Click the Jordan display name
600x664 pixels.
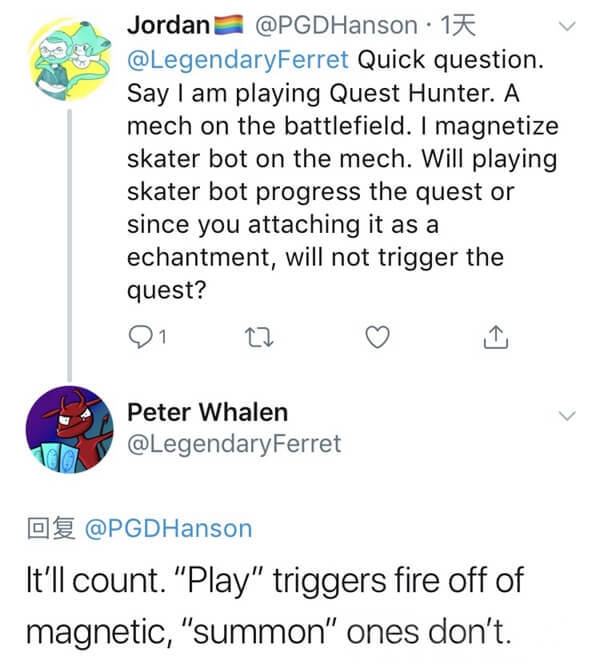[x=169, y=24]
